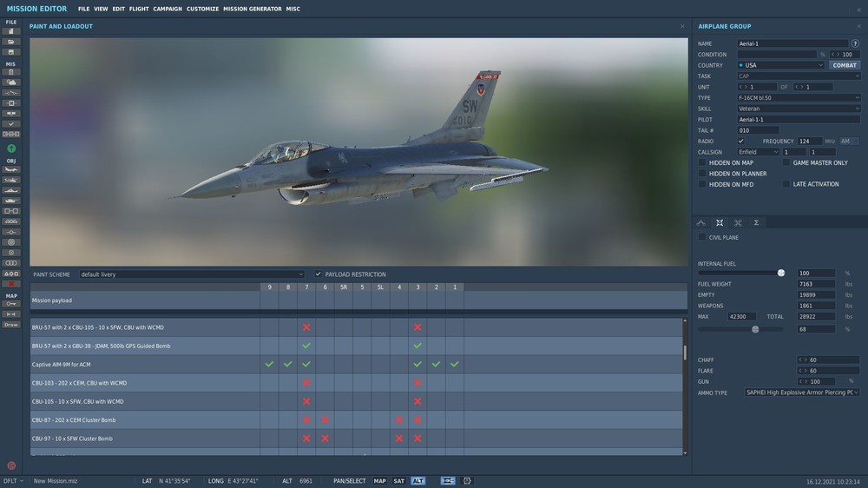Open the sigma summary tab icon
This screenshot has height=488, width=868.
[756, 222]
